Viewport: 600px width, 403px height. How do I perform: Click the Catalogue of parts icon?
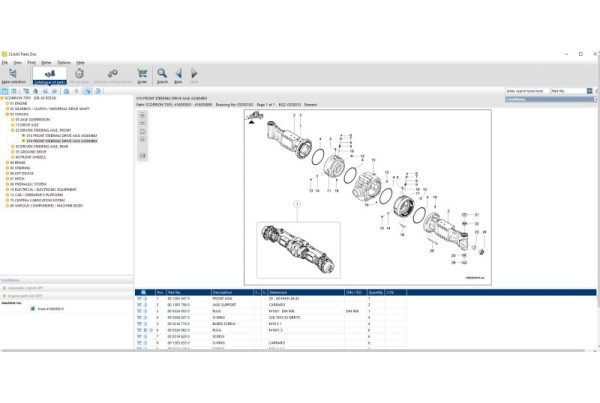[x=48, y=75]
